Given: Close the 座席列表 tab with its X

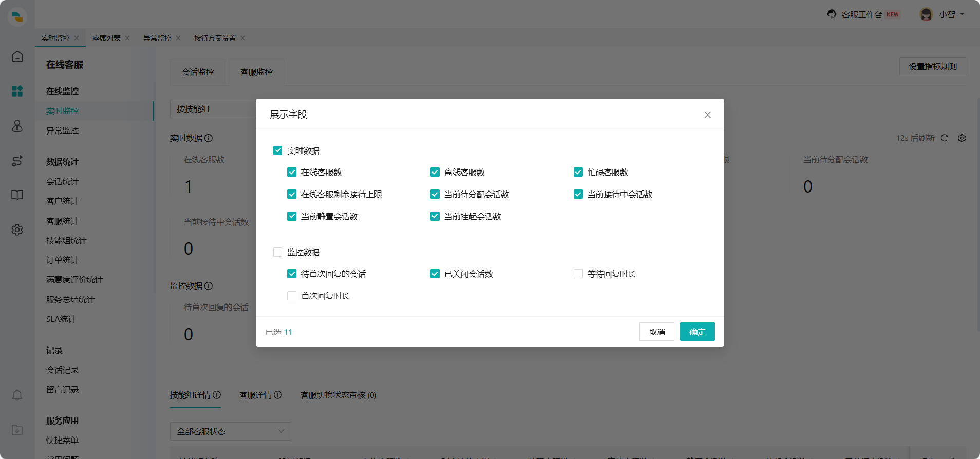Looking at the screenshot, I should click(127, 38).
